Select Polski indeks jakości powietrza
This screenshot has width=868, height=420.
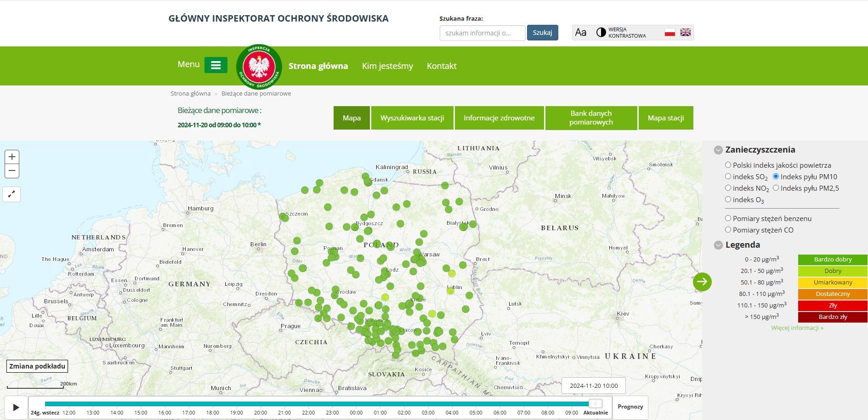click(x=728, y=165)
